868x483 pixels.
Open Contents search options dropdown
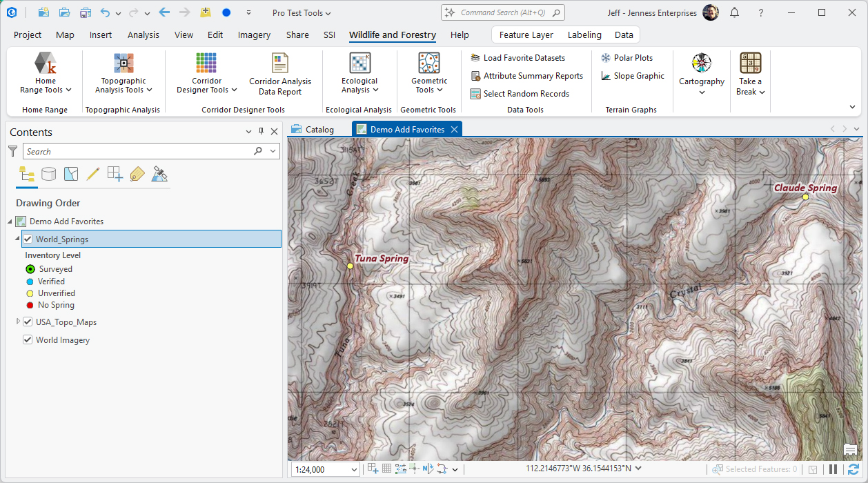coord(273,151)
